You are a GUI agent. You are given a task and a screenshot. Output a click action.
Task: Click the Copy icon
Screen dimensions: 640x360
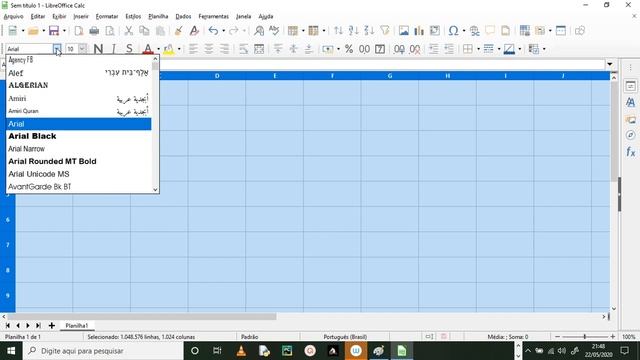(144, 31)
